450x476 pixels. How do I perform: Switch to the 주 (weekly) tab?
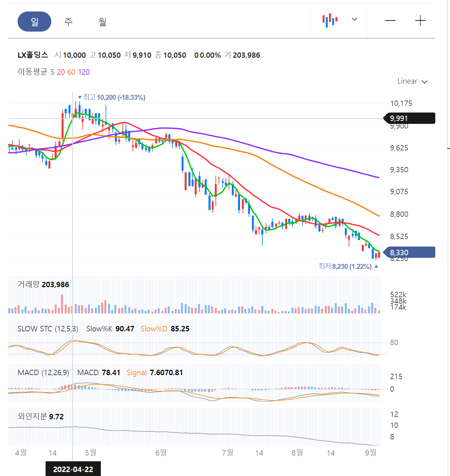[x=69, y=22]
